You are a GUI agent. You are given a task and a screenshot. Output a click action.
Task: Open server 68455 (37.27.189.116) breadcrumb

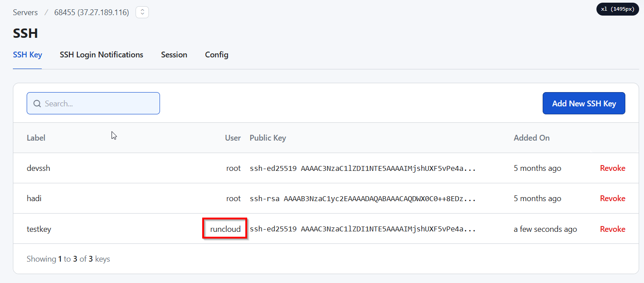92,12
